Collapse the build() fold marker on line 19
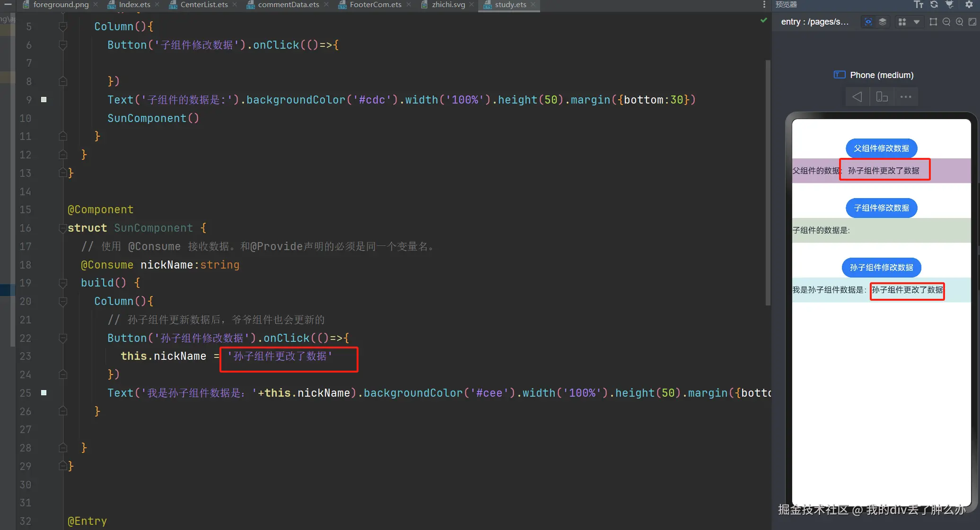The height and width of the screenshot is (530, 980). (x=62, y=283)
